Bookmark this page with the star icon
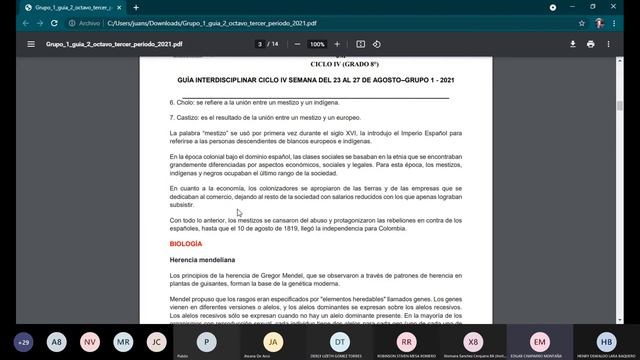Screen dimensions: 640x360 (582, 23)
